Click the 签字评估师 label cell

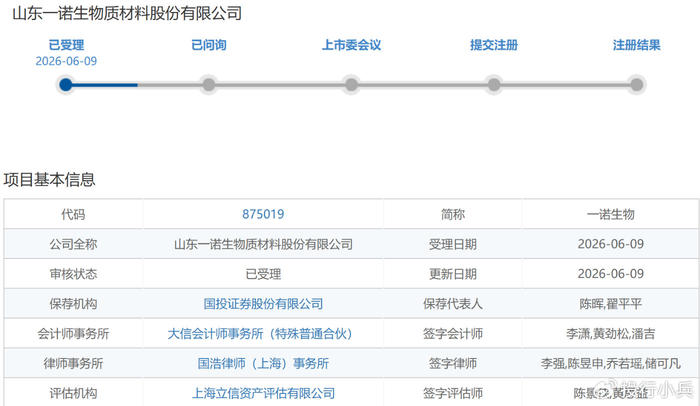[x=453, y=392]
